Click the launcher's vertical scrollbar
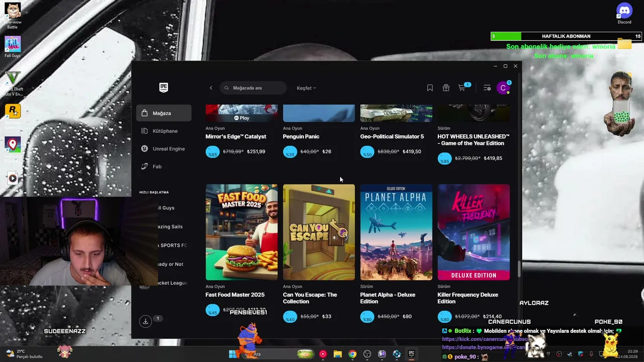 (x=519, y=270)
